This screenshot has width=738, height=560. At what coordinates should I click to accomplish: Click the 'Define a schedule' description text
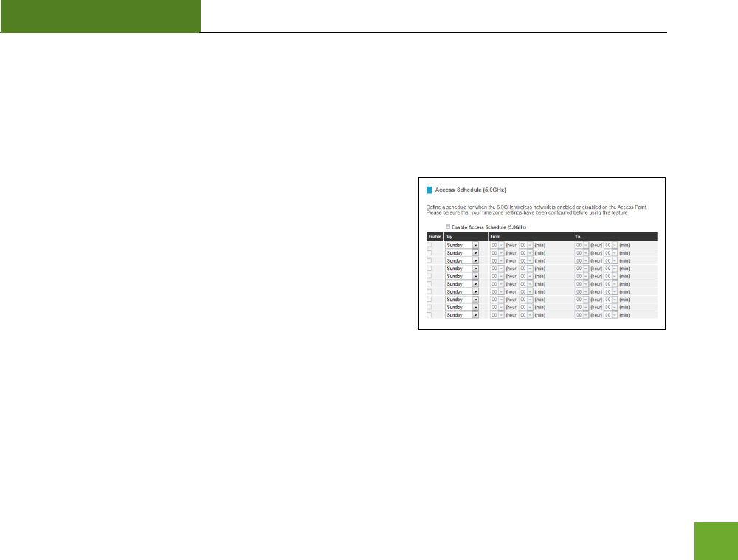(x=537, y=207)
